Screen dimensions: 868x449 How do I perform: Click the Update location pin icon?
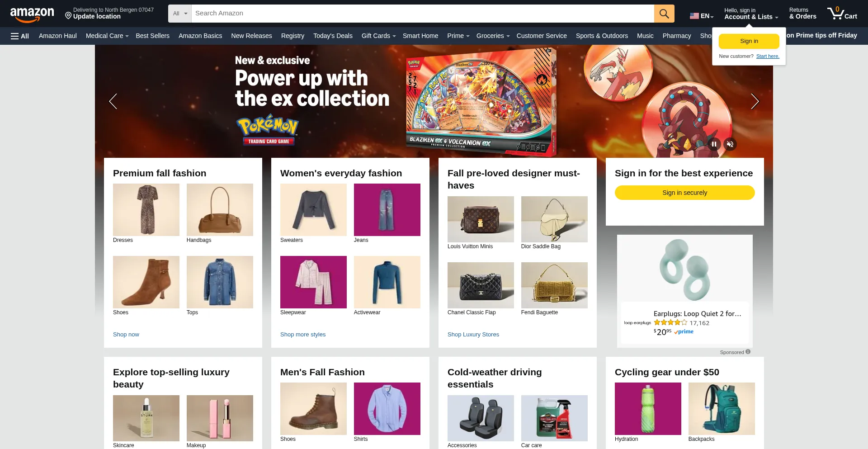(68, 16)
